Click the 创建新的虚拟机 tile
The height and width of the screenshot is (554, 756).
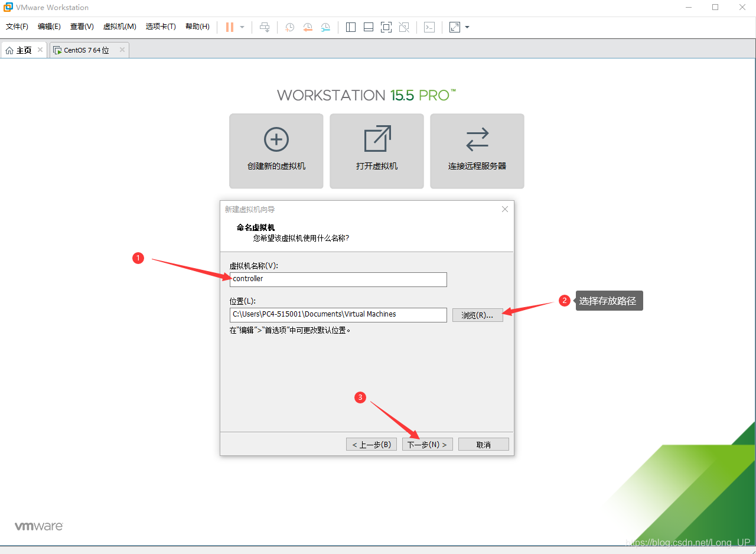coord(276,151)
